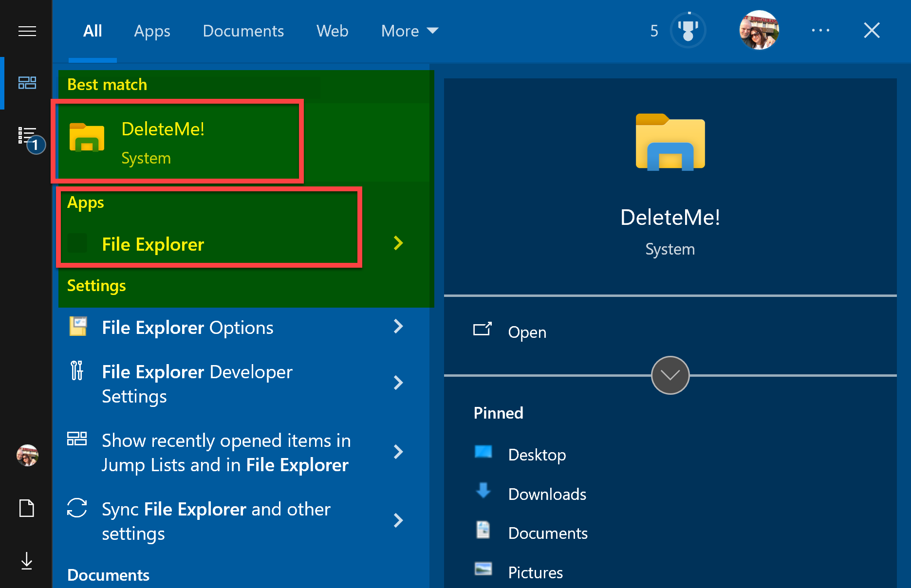Switch to the Documents tab

click(x=243, y=31)
